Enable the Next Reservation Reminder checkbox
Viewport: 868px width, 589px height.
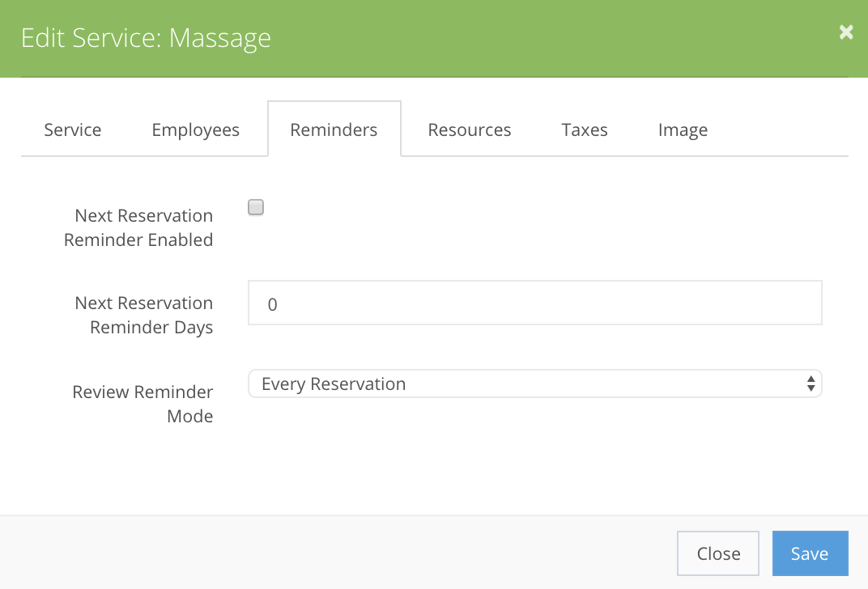point(255,207)
